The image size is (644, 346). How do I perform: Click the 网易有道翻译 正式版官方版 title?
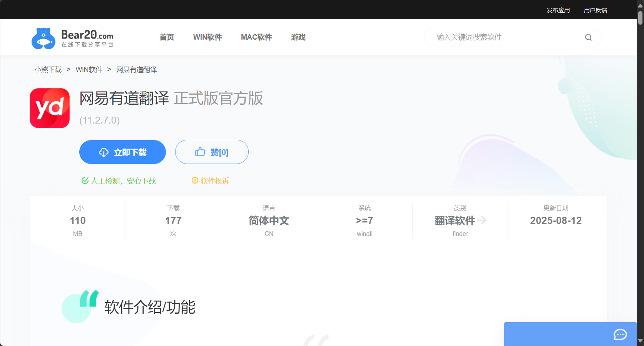coord(171,98)
